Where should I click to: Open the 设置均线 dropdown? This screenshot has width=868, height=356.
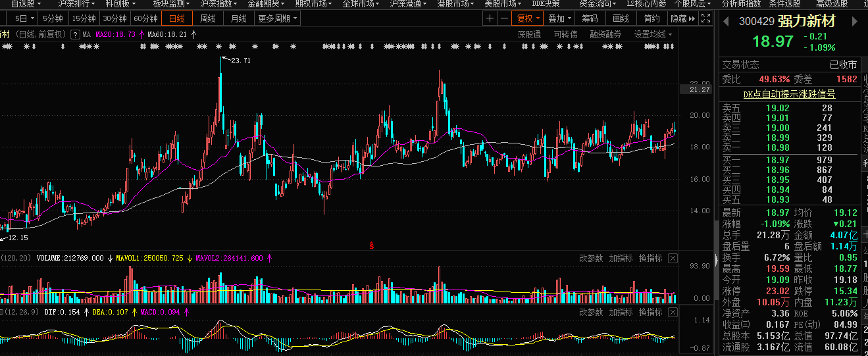tap(653, 34)
